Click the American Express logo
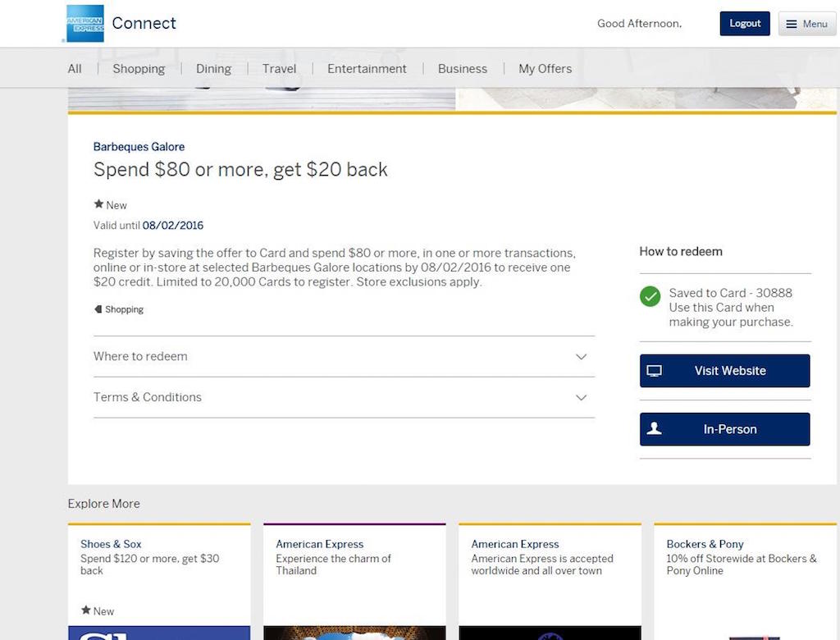 tap(84, 24)
